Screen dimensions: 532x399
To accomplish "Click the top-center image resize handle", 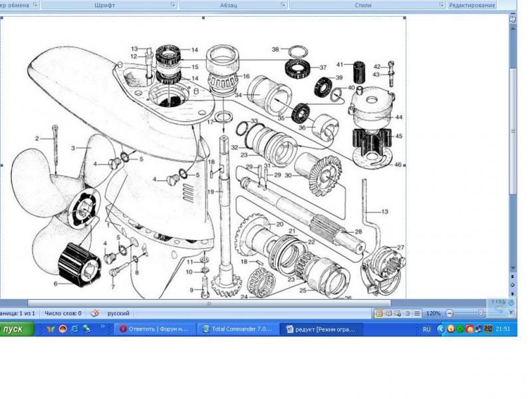I will (x=205, y=17).
